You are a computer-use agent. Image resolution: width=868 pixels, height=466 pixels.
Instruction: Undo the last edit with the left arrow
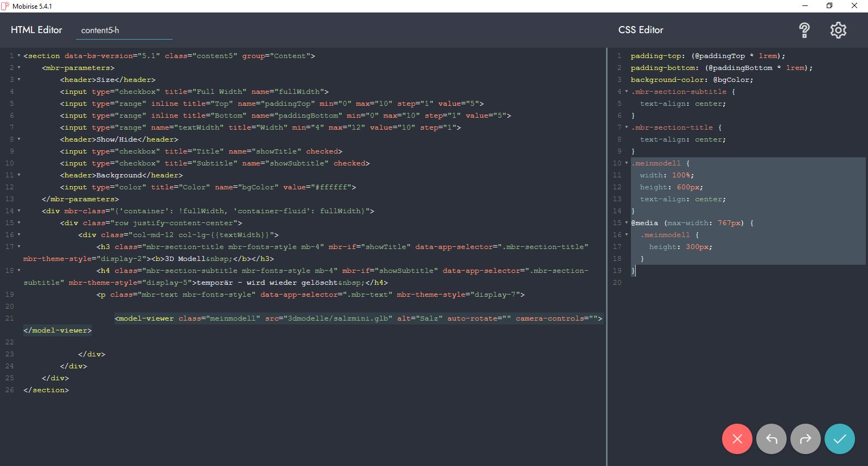[x=771, y=439]
